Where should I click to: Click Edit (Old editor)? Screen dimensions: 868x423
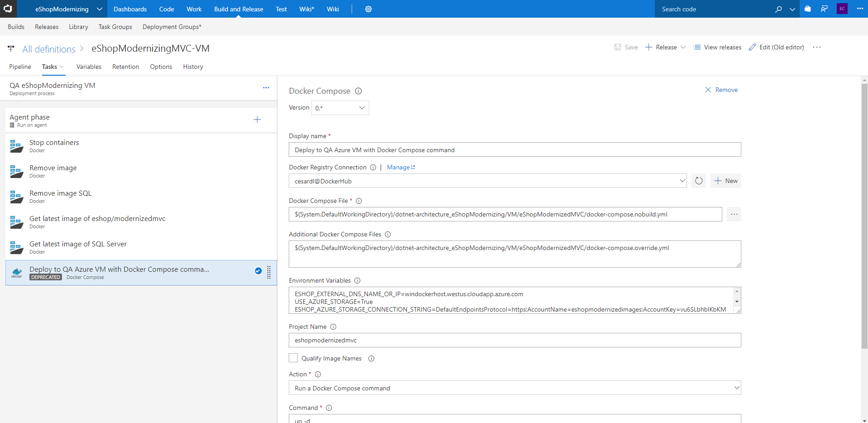[x=776, y=47]
